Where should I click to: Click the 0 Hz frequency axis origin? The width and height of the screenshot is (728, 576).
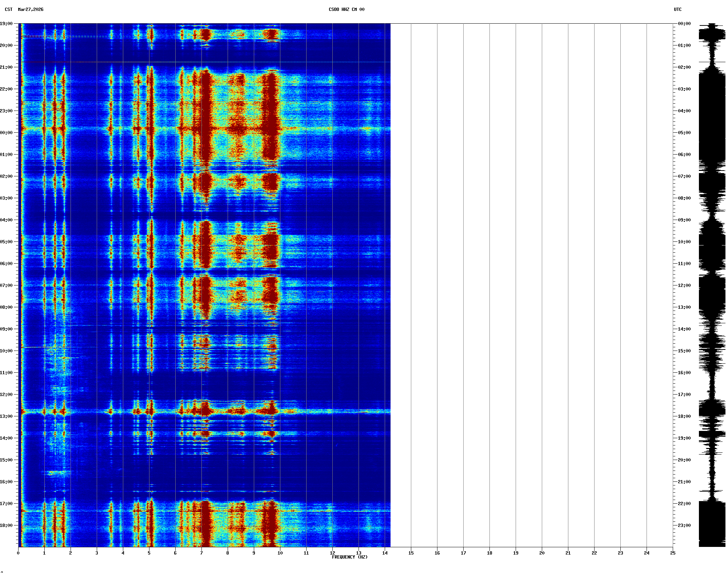click(x=18, y=553)
